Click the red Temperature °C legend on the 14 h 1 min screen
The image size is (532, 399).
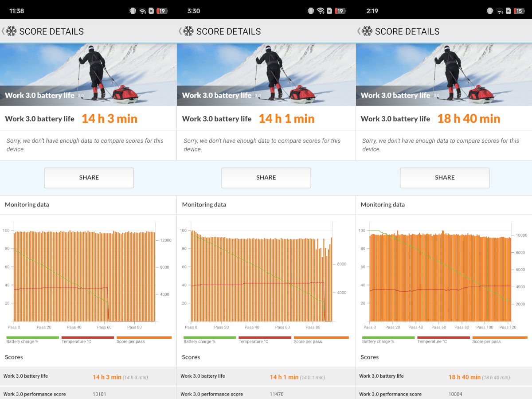pyautogui.click(x=265, y=340)
